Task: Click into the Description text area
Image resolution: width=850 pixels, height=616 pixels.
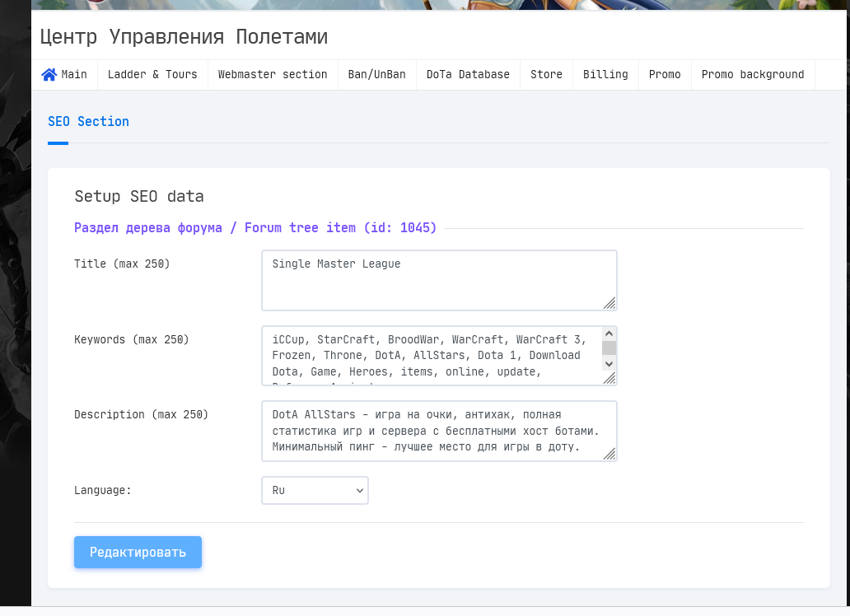Action: (439, 431)
